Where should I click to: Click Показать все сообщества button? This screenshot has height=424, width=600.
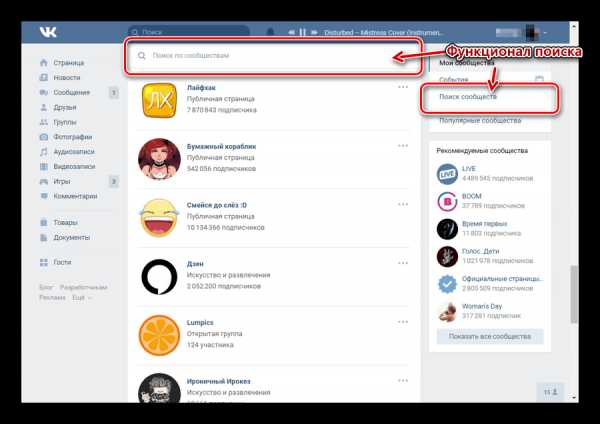coord(490,337)
